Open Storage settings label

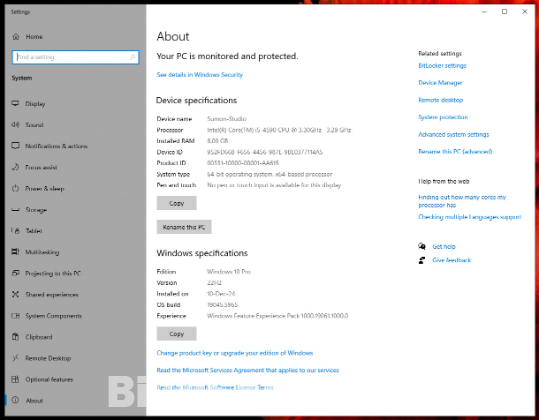[x=36, y=210]
